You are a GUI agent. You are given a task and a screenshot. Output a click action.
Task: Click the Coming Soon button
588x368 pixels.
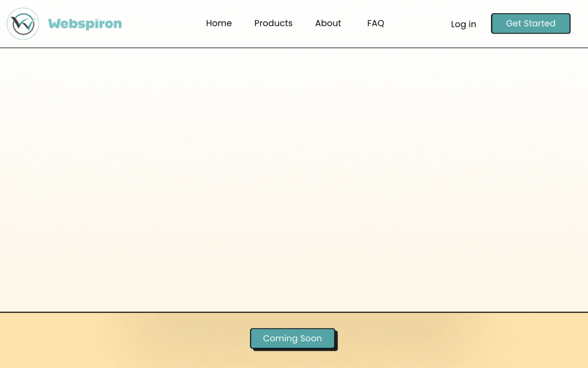pos(292,338)
